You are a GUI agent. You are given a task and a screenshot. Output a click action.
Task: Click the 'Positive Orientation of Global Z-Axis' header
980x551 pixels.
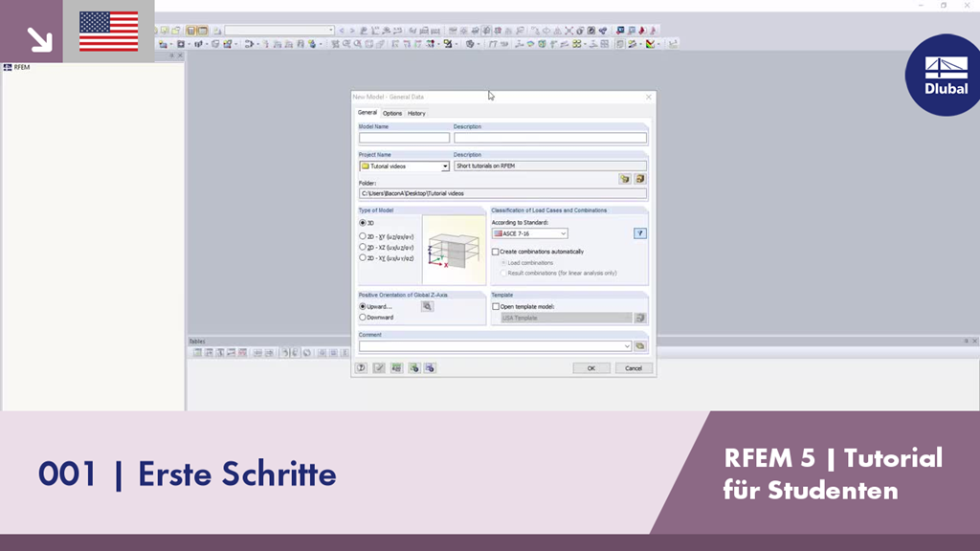[x=403, y=295]
